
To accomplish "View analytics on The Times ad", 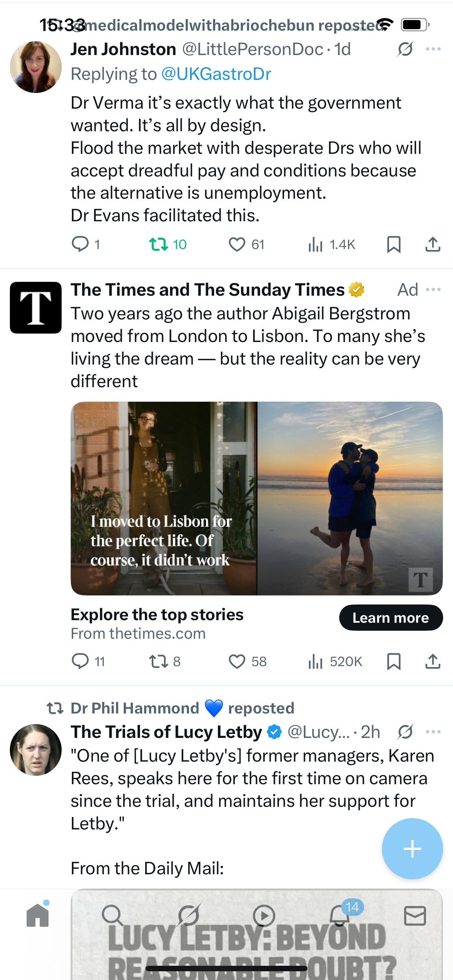I will click(x=316, y=662).
